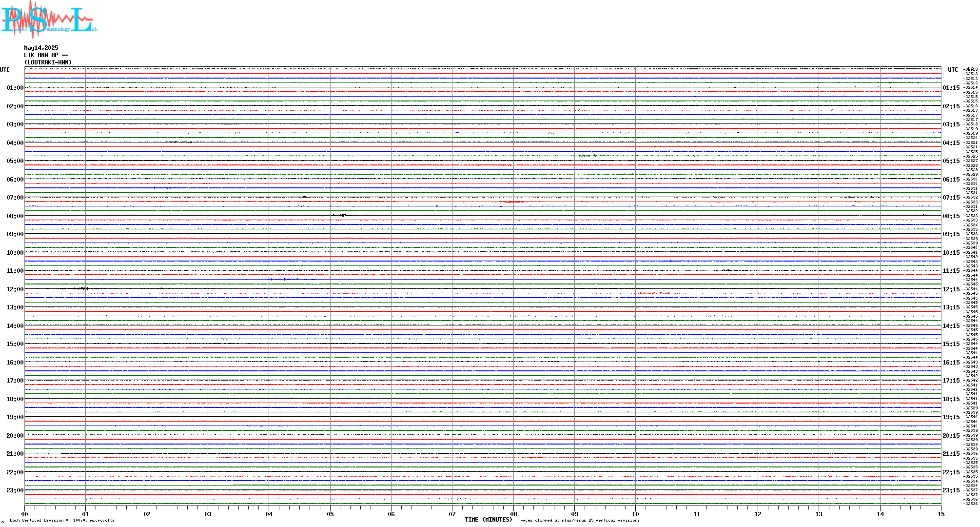Click the 08:15 end-time label
980x527 pixels.
(x=951, y=216)
